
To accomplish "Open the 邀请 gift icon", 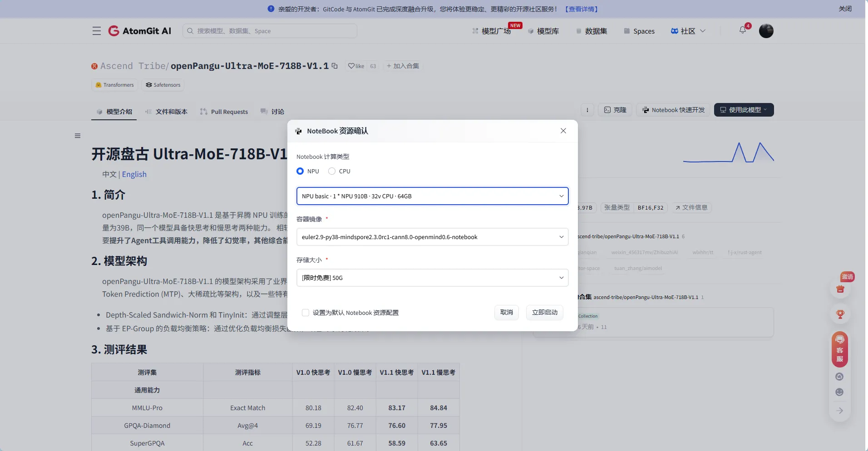I will [840, 289].
